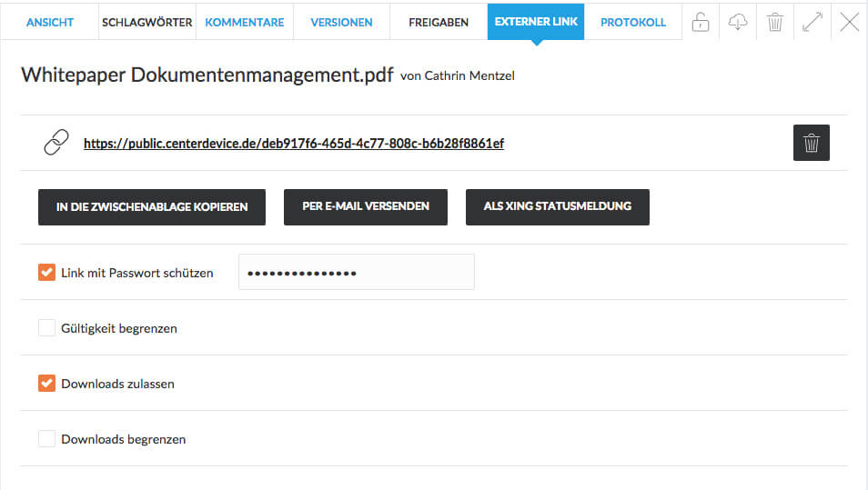Click the trash icon in top toolbar
Image resolution: width=868 pixels, height=490 pixels.
775,23
